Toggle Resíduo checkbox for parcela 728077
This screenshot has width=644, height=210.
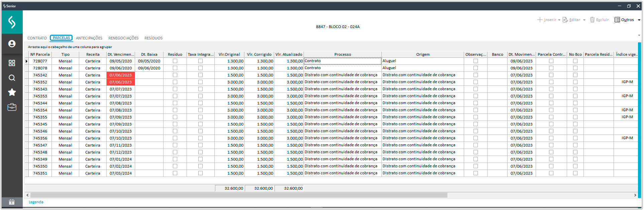click(x=175, y=61)
